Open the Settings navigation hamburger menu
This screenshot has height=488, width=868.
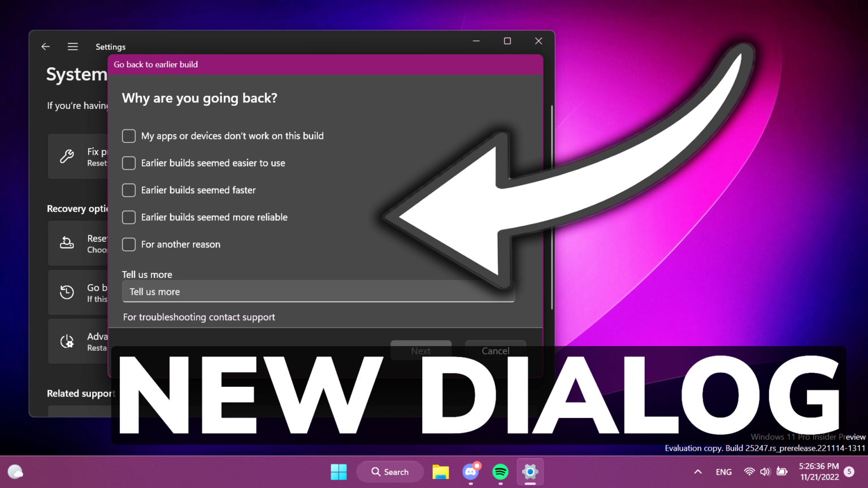coord(72,46)
